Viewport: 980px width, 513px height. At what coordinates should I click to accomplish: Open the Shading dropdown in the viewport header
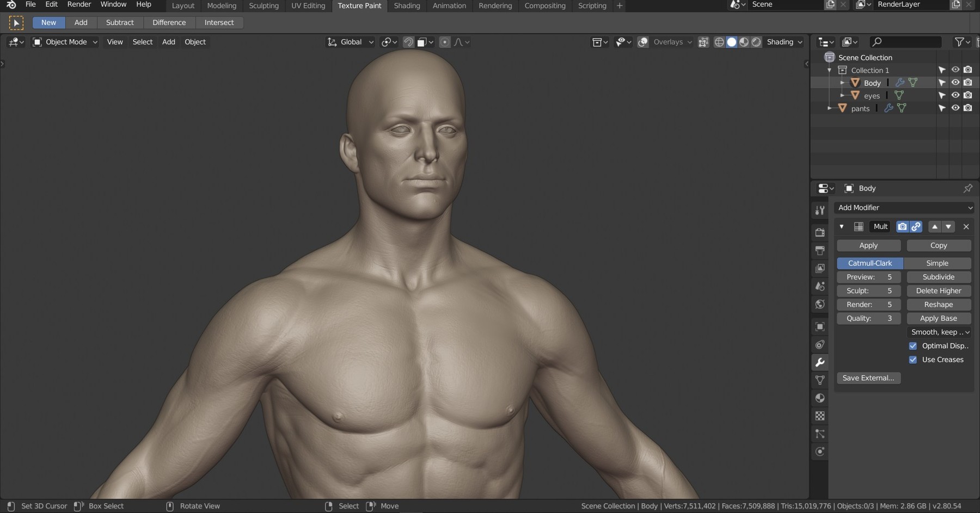[784, 42]
